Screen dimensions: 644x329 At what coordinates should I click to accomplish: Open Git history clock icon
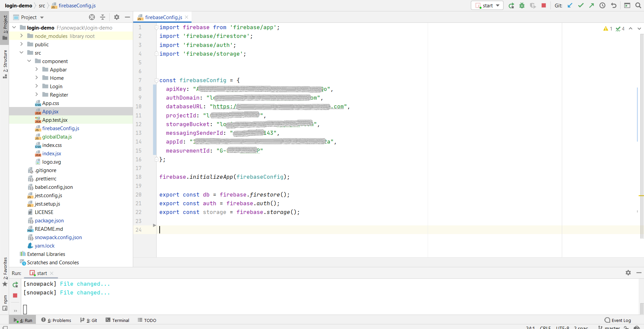[x=602, y=6]
